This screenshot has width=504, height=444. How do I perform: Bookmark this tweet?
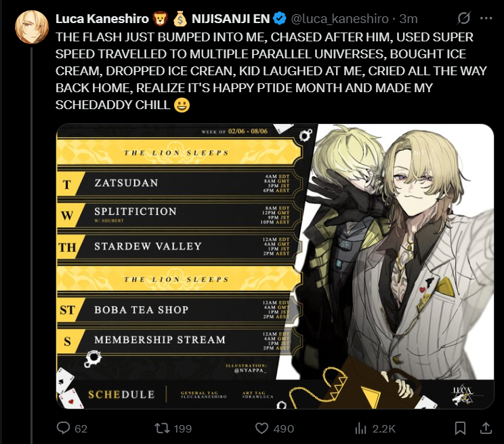point(460,428)
